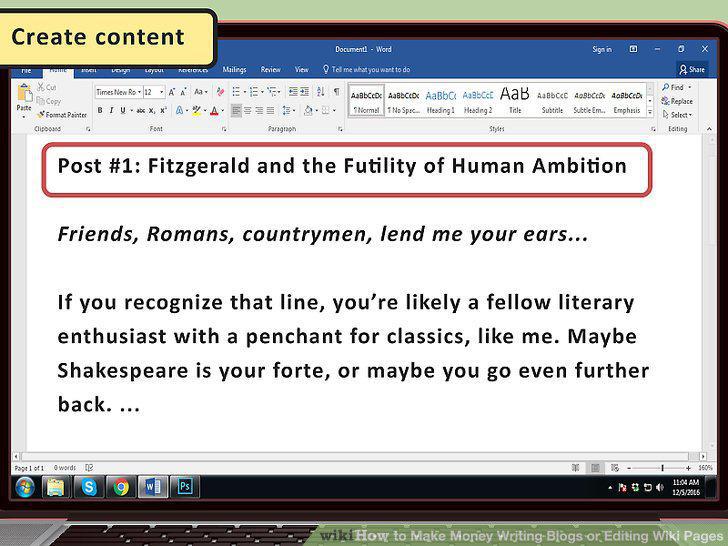728x546 pixels.
Task: Apply the Heading 1 style
Action: (441, 101)
